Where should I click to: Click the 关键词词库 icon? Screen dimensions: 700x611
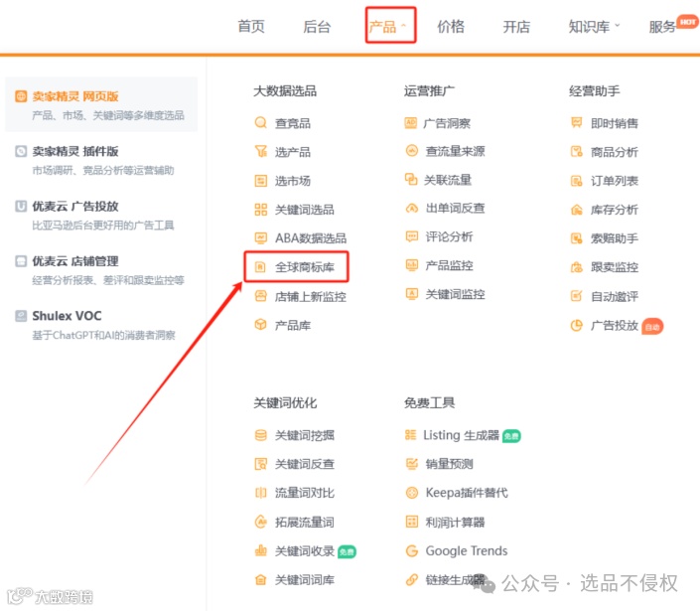(x=261, y=580)
